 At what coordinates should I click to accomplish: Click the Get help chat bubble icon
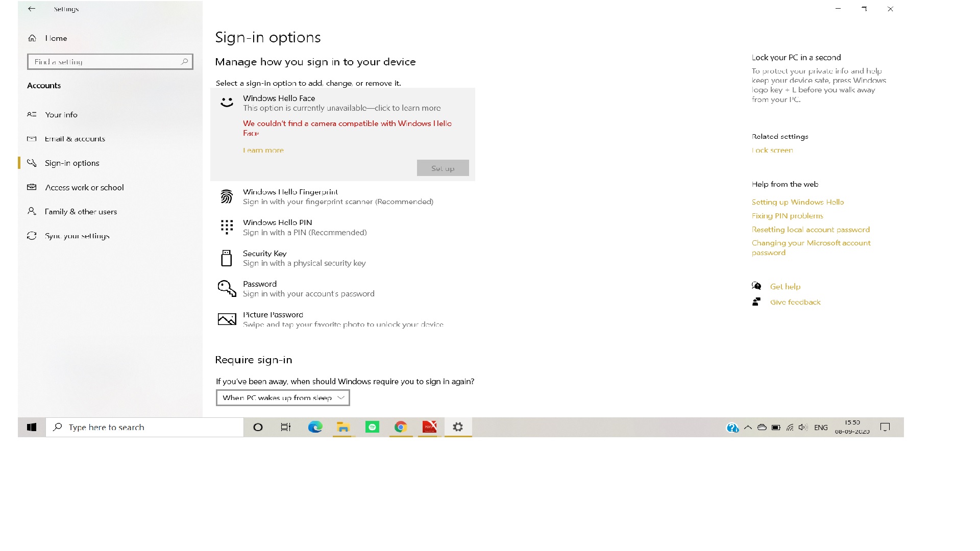click(x=756, y=286)
